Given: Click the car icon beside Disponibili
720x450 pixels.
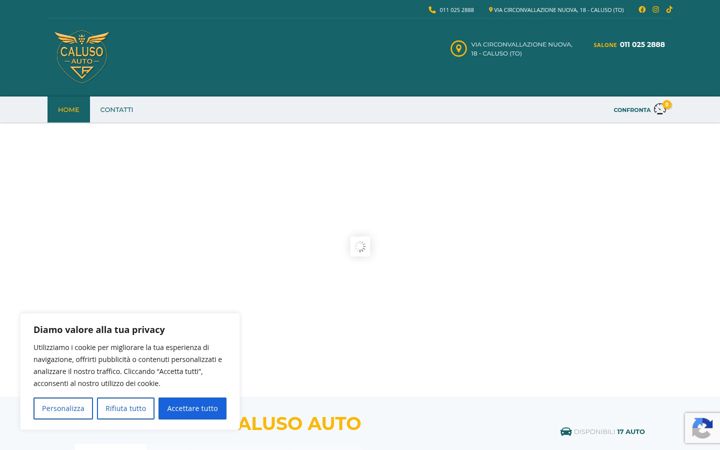Looking at the screenshot, I should 566,432.
